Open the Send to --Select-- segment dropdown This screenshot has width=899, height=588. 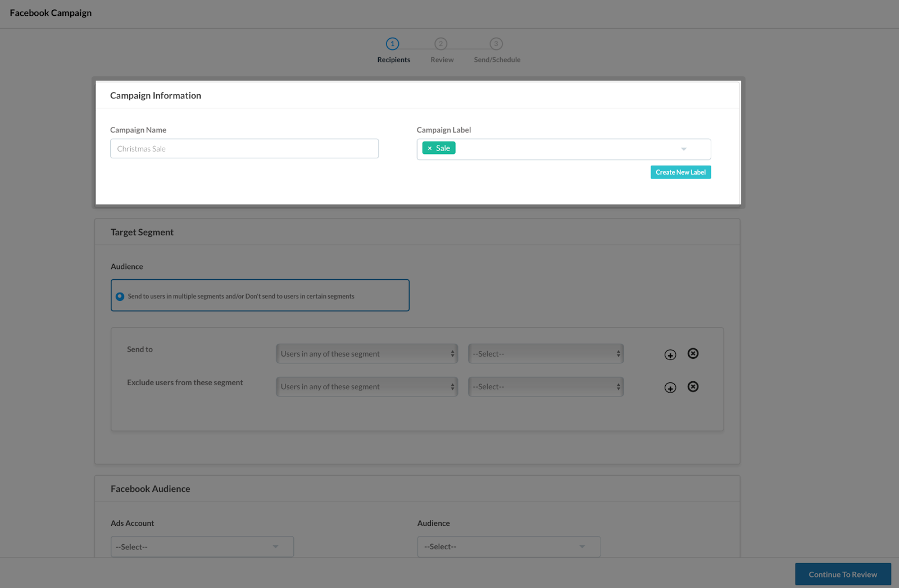tap(546, 354)
